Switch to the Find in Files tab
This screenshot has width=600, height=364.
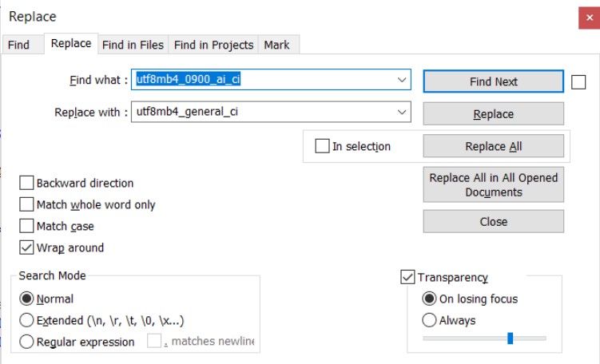133,45
